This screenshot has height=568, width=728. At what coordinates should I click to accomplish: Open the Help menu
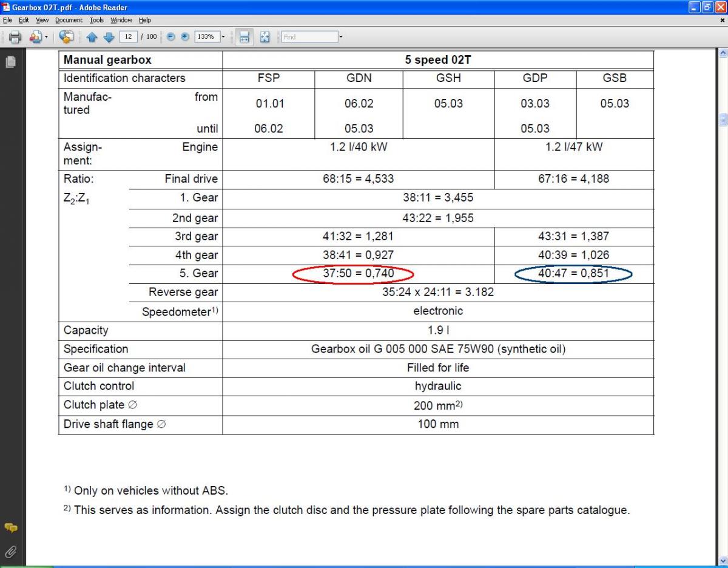[144, 20]
